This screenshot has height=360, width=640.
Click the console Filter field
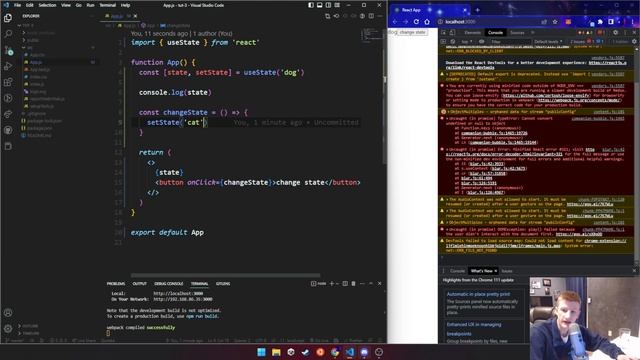click(x=510, y=42)
